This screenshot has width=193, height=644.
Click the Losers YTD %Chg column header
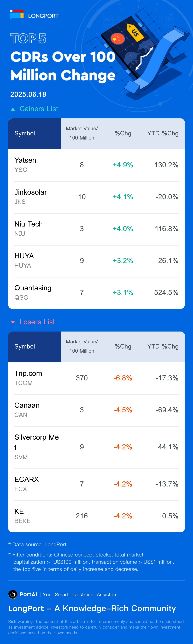pyautogui.click(x=163, y=346)
